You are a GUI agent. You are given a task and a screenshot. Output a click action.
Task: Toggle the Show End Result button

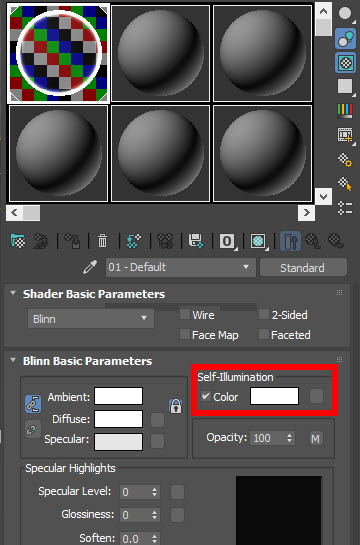(x=291, y=241)
